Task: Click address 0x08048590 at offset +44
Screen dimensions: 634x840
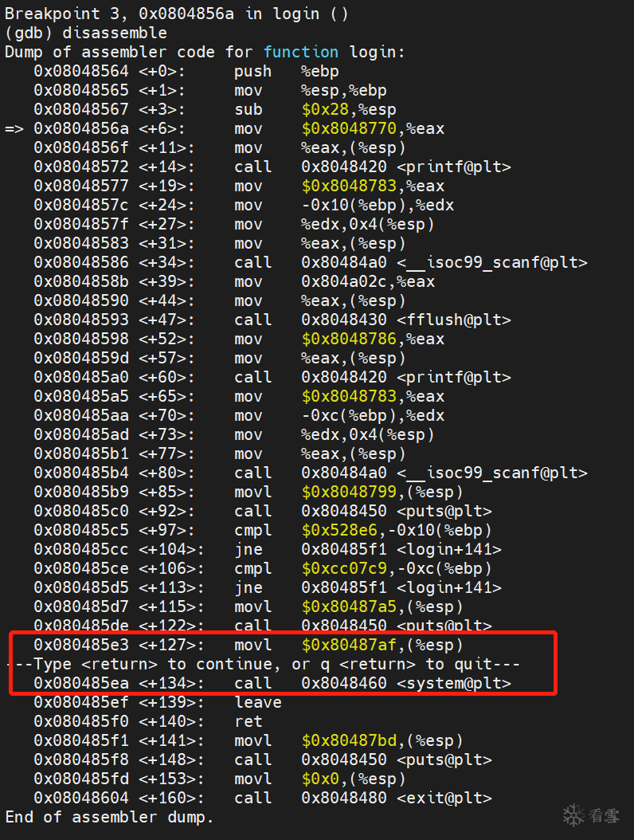Action: click(81, 300)
